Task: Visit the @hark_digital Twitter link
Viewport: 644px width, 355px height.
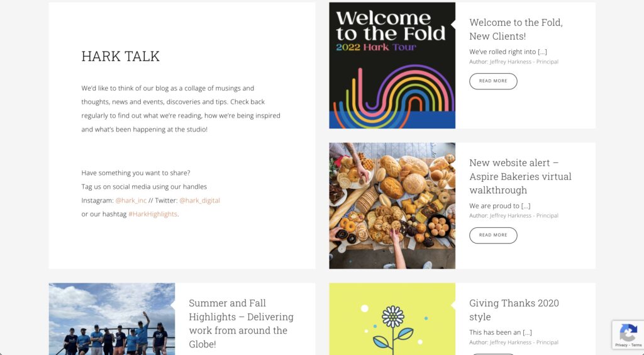Action: click(199, 200)
